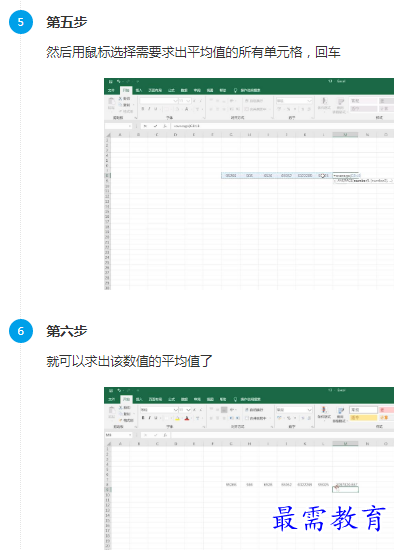
Task: Click the Name Box in step 6 Excel
Action: pos(118,435)
